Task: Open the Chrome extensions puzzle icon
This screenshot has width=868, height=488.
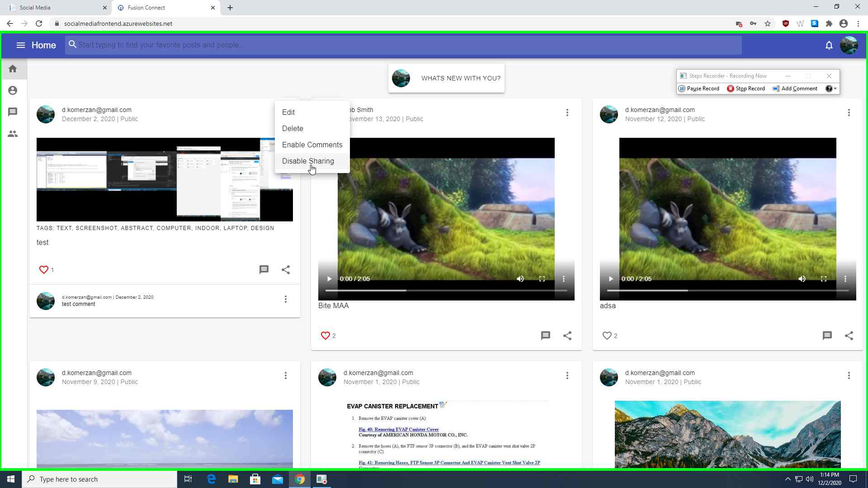Action: tap(829, 23)
